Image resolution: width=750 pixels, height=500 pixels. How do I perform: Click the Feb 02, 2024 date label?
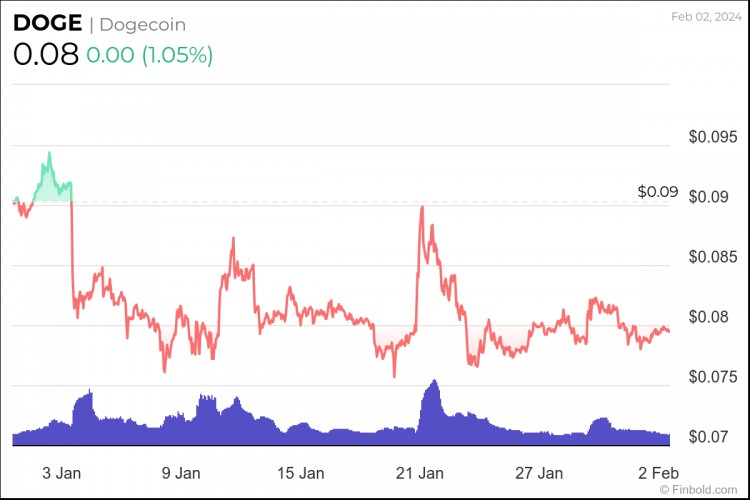(x=706, y=17)
